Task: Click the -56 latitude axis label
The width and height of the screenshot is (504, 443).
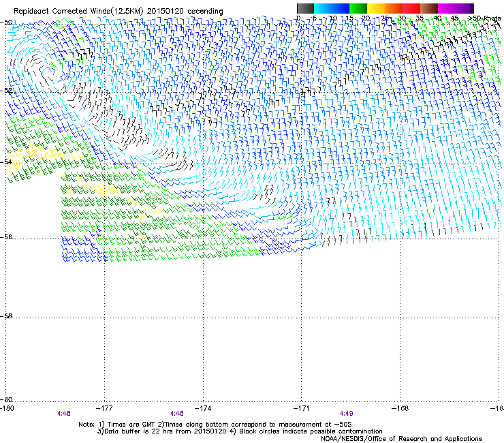Action: pyautogui.click(x=6, y=236)
